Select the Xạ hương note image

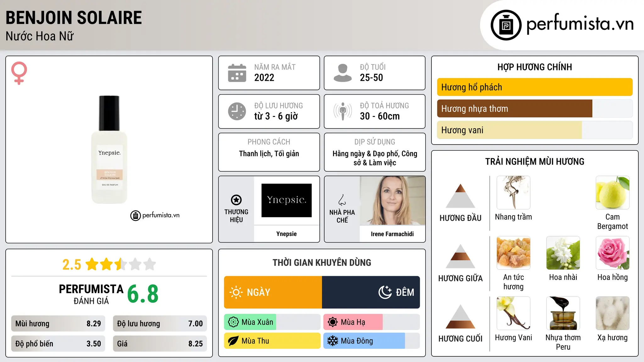tap(613, 313)
